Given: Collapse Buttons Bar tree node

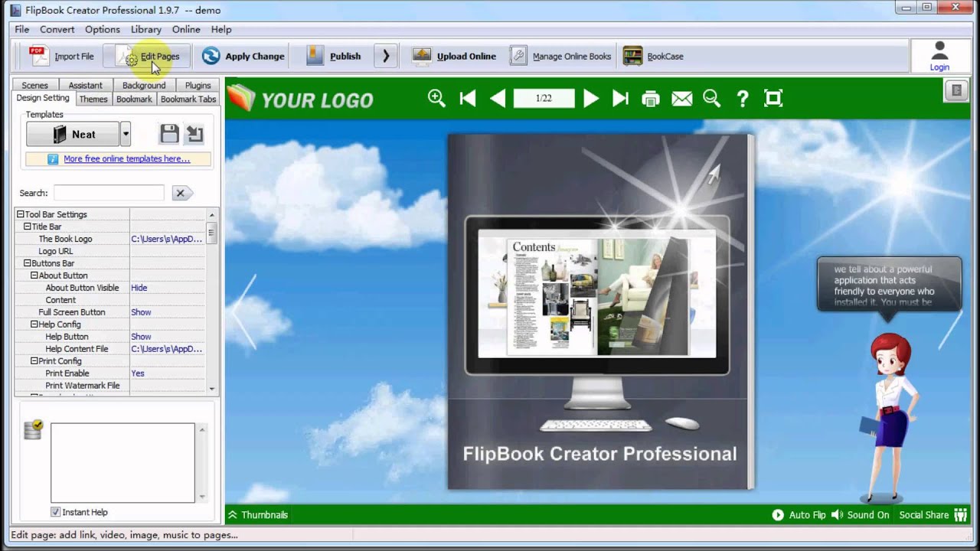Looking at the screenshot, I should [x=28, y=263].
